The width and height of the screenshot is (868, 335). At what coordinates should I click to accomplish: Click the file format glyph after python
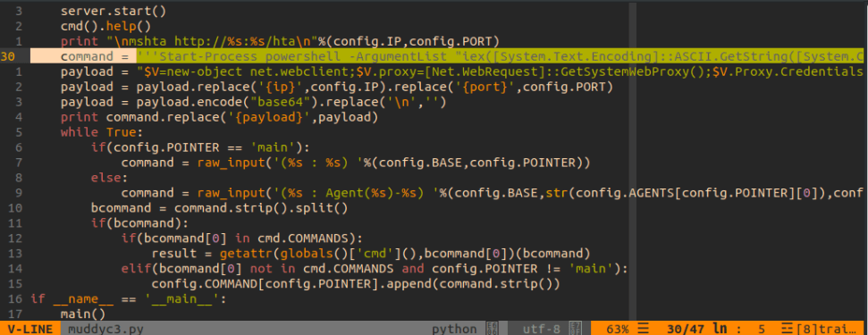coord(492,329)
